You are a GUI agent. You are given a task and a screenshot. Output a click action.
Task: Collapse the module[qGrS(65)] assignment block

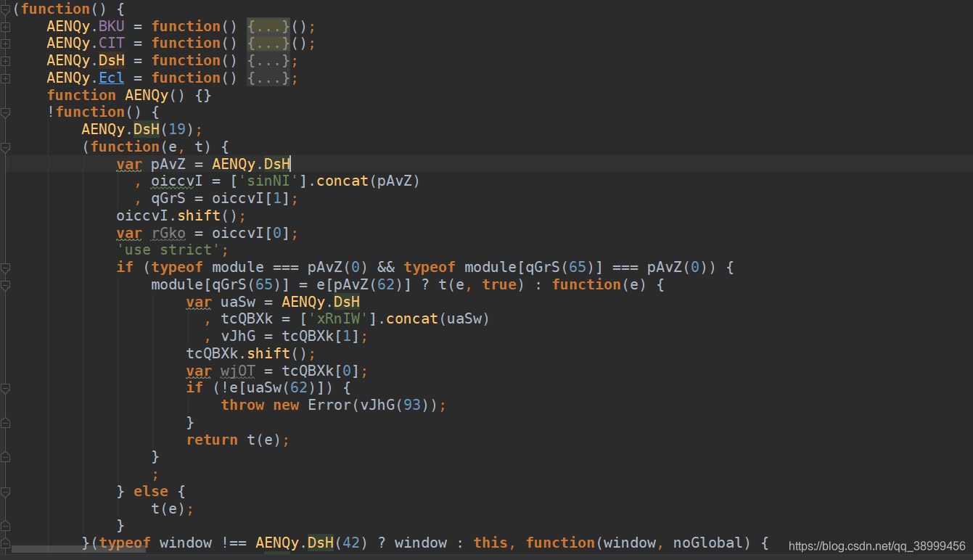tap(5, 285)
